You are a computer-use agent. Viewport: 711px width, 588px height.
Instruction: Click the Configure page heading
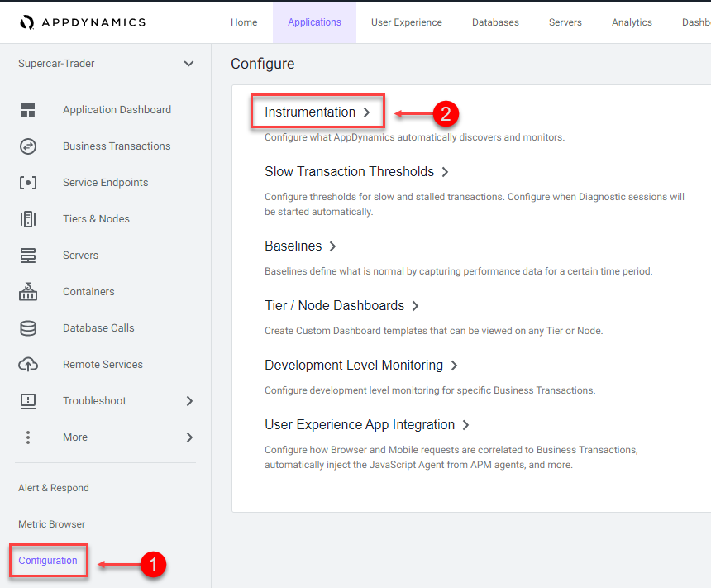click(x=263, y=64)
